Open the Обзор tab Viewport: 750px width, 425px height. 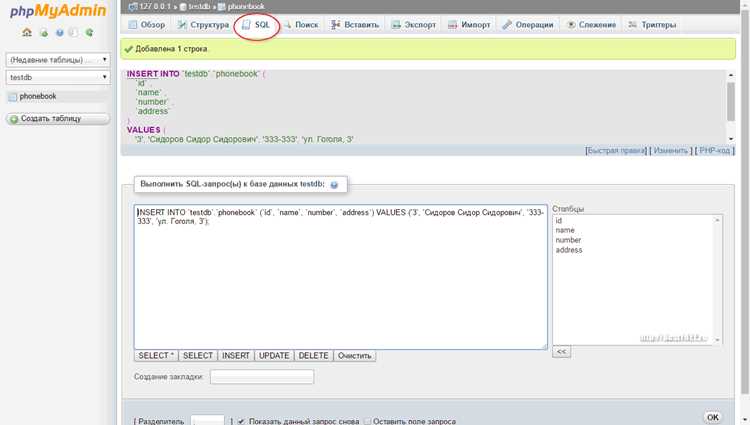(x=147, y=24)
